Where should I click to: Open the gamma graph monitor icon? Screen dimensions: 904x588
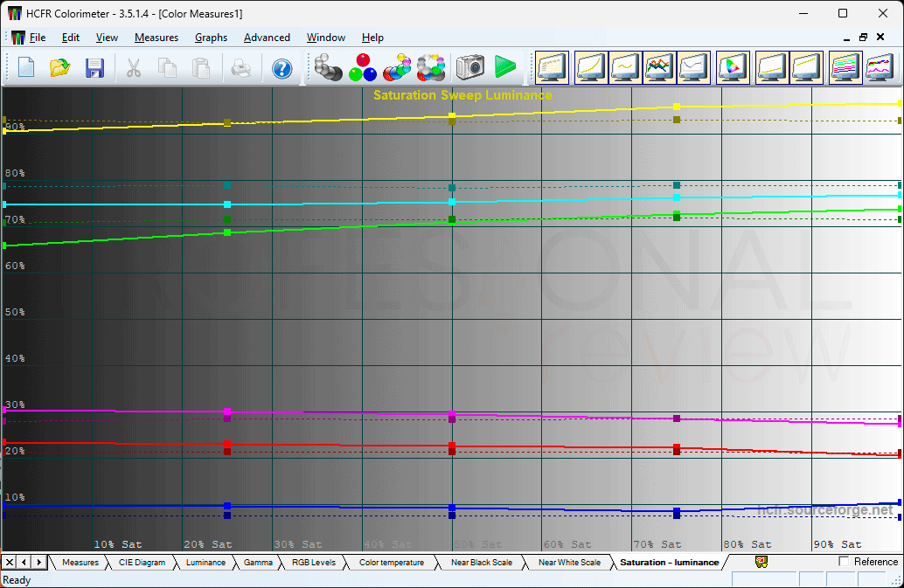click(x=625, y=67)
